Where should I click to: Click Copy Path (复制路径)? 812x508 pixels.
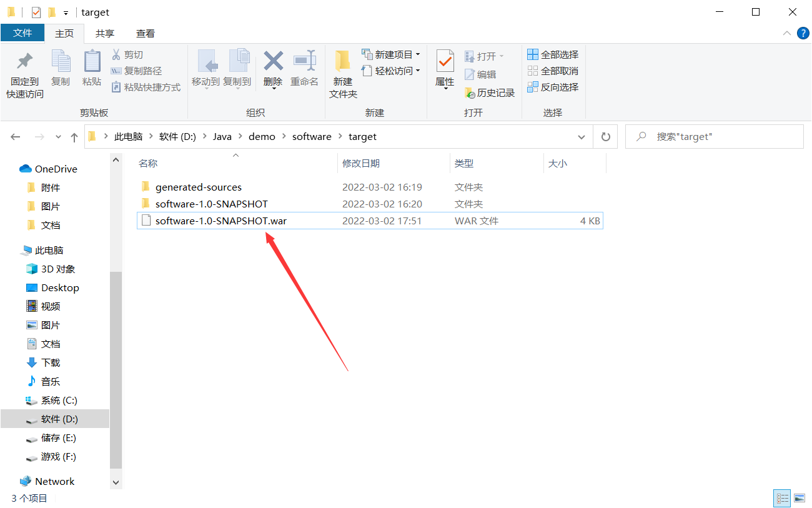tap(136, 71)
